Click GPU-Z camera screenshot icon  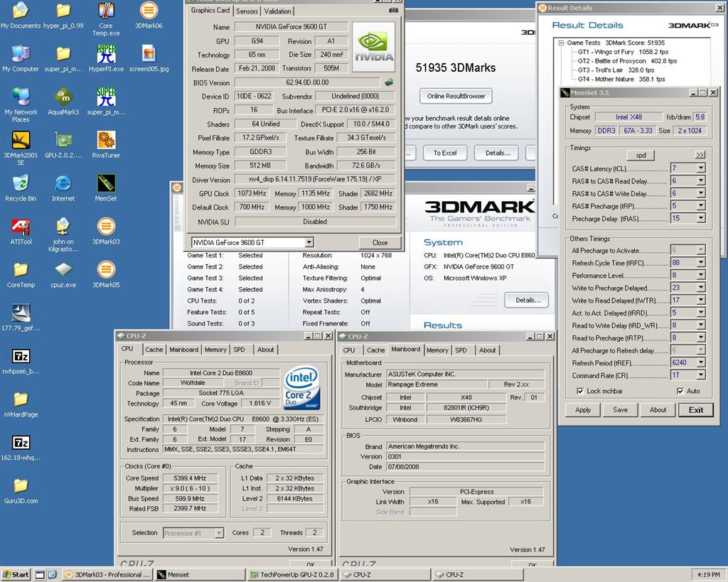point(393,10)
